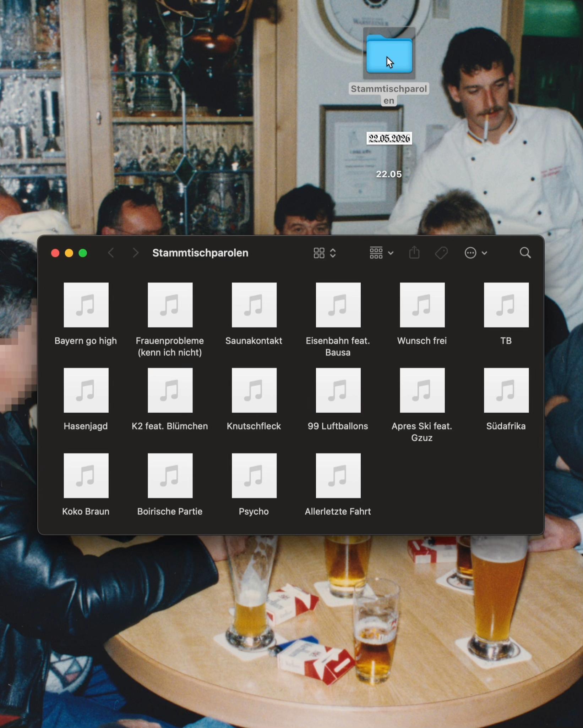Click the Stammtischparolen desktop folder name label
This screenshot has height=728, width=583.
pyautogui.click(x=389, y=94)
